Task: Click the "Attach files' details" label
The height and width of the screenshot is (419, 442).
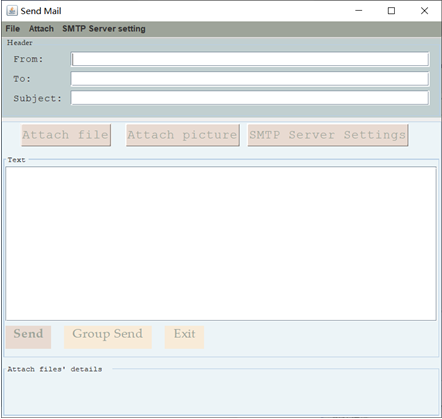Action: [x=55, y=369]
